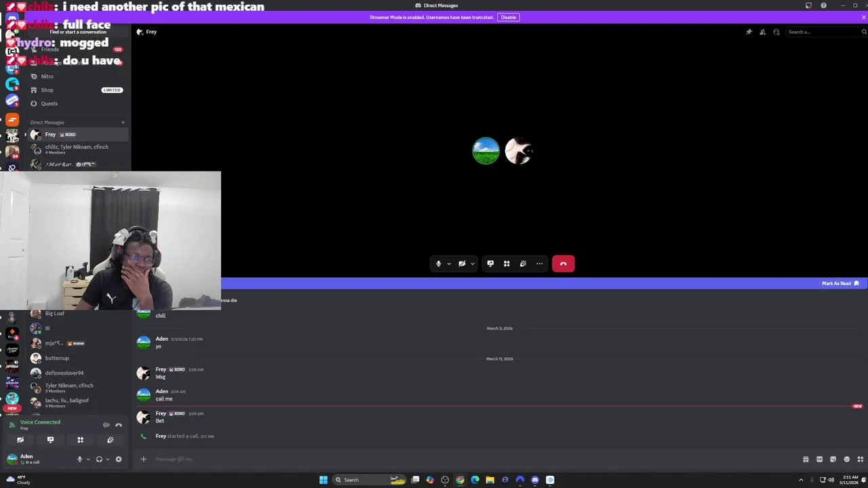The height and width of the screenshot is (488, 868).
Task: Open inbox icon in Discord title bar
Action: (808, 5)
